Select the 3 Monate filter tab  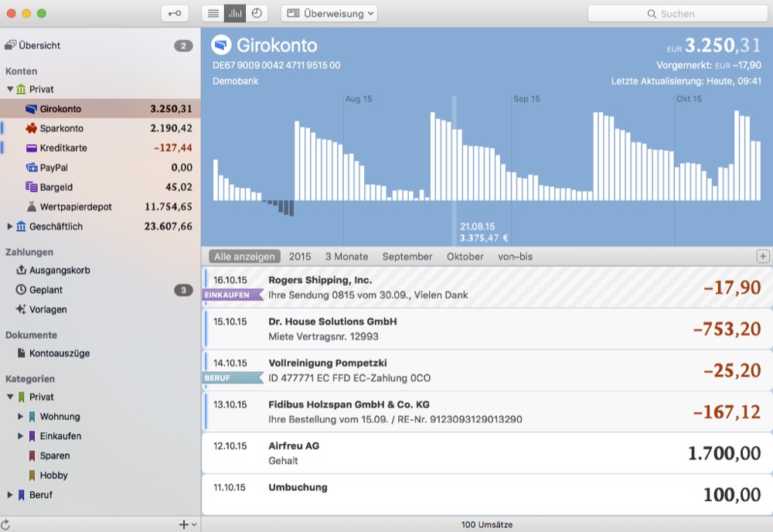346,257
